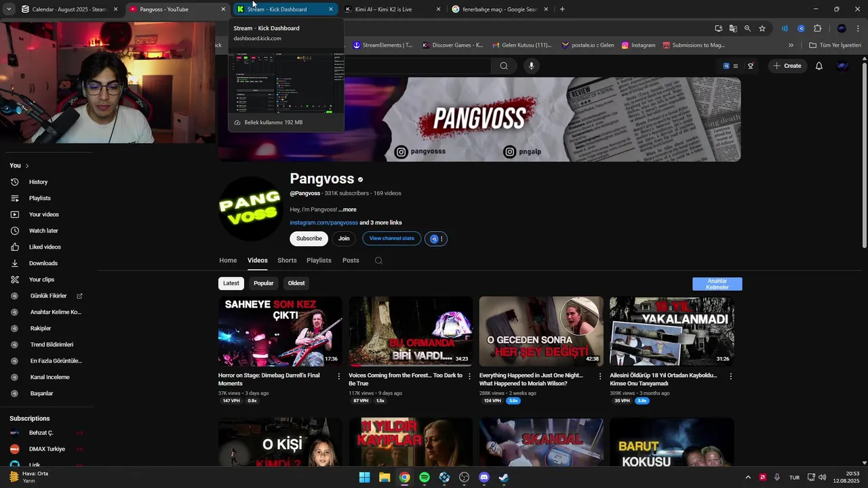Image resolution: width=868 pixels, height=488 pixels.
Task: Click View channel stats button
Action: (x=391, y=239)
